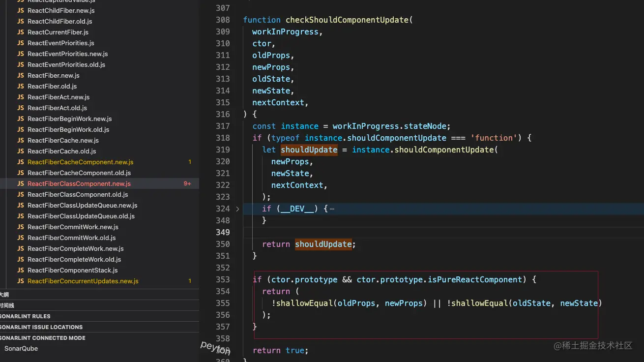Click the nextContext parameter on line 315
This screenshot has width=644, height=362.
pos(278,103)
